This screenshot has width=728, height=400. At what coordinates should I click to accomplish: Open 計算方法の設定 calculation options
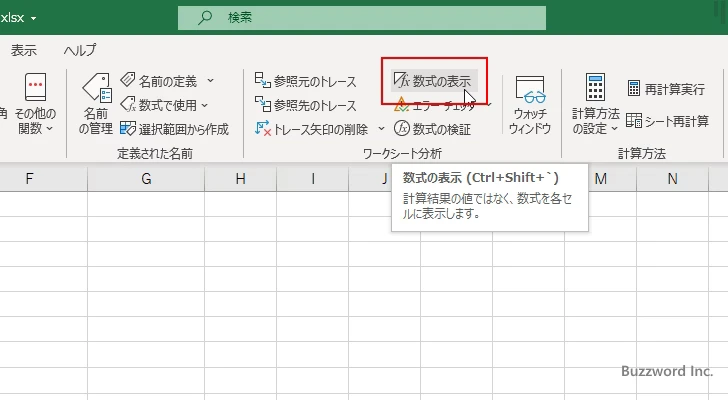tap(595, 104)
